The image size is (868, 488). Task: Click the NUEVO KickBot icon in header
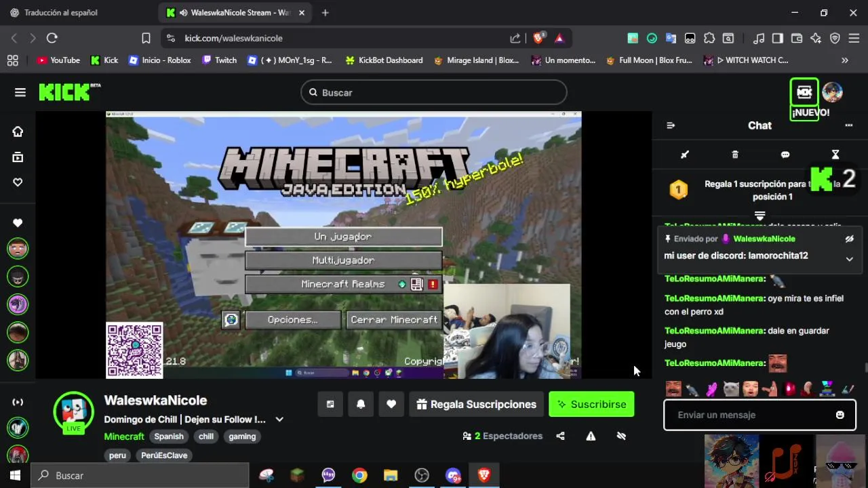[x=804, y=92]
